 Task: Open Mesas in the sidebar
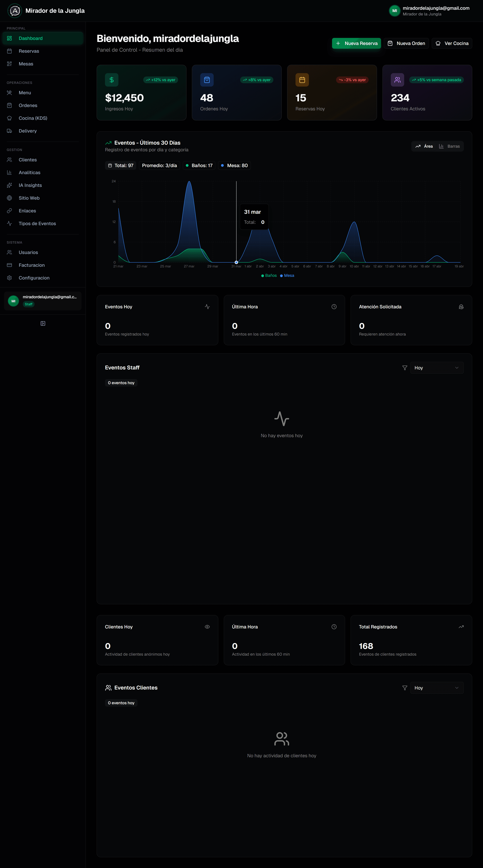pos(43,64)
